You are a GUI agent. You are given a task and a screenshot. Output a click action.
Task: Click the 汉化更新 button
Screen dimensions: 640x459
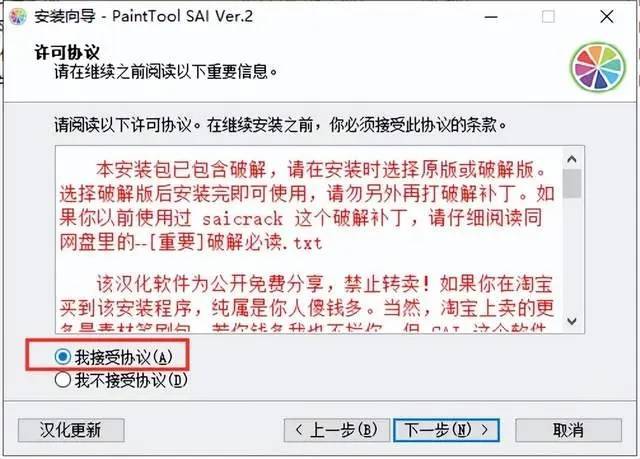click(x=71, y=430)
